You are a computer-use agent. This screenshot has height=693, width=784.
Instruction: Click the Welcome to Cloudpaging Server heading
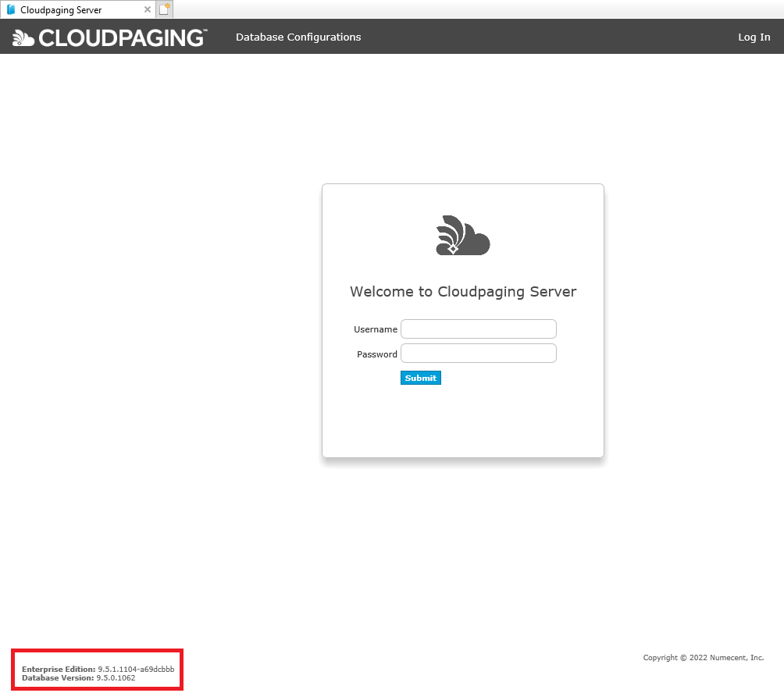(462, 291)
